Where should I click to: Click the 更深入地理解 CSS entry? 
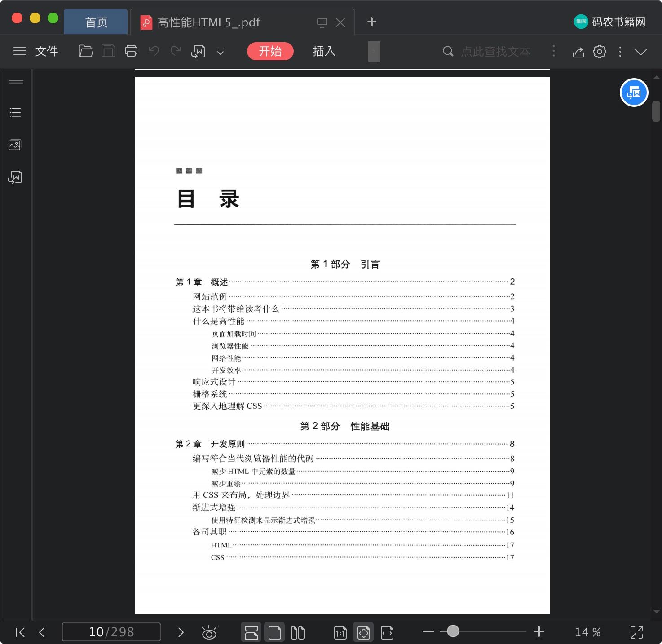click(353, 406)
